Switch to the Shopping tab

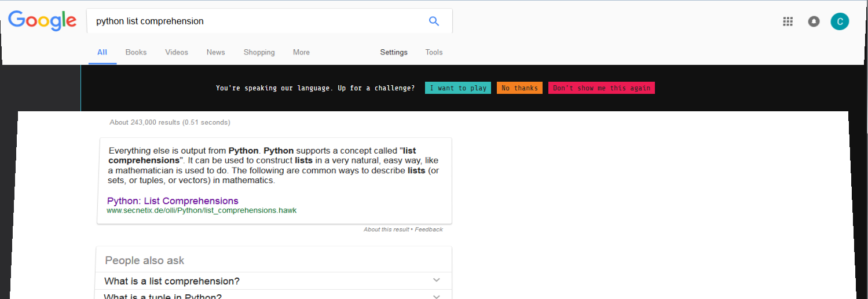[259, 52]
